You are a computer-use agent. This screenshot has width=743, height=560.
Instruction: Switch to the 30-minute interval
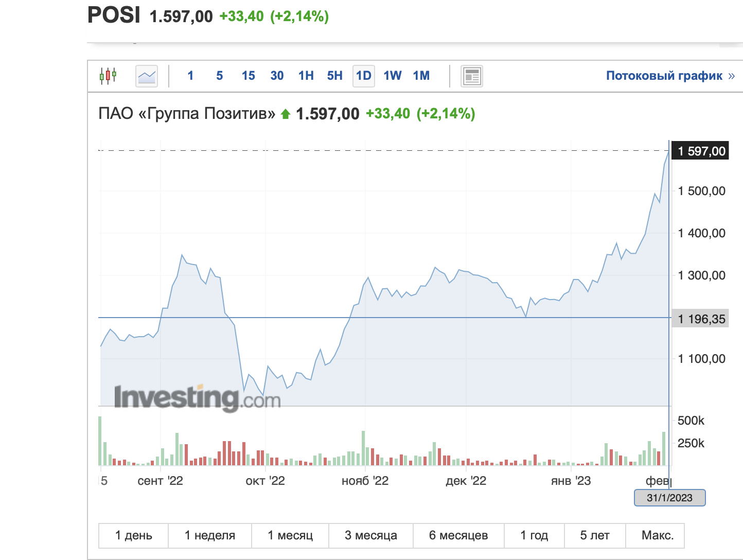coord(277,76)
